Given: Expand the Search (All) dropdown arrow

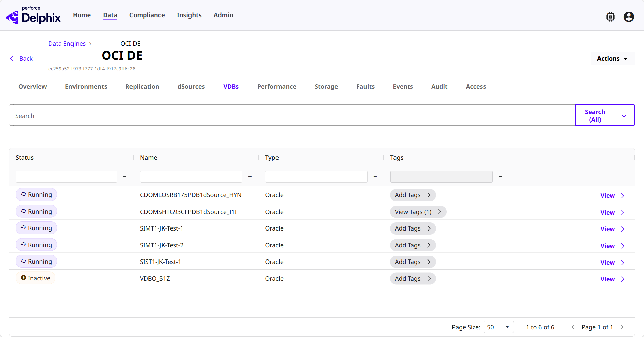Looking at the screenshot, I should point(624,115).
